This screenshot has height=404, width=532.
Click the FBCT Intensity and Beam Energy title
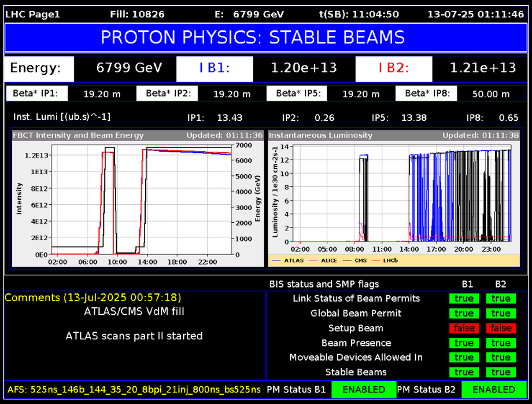(x=78, y=135)
